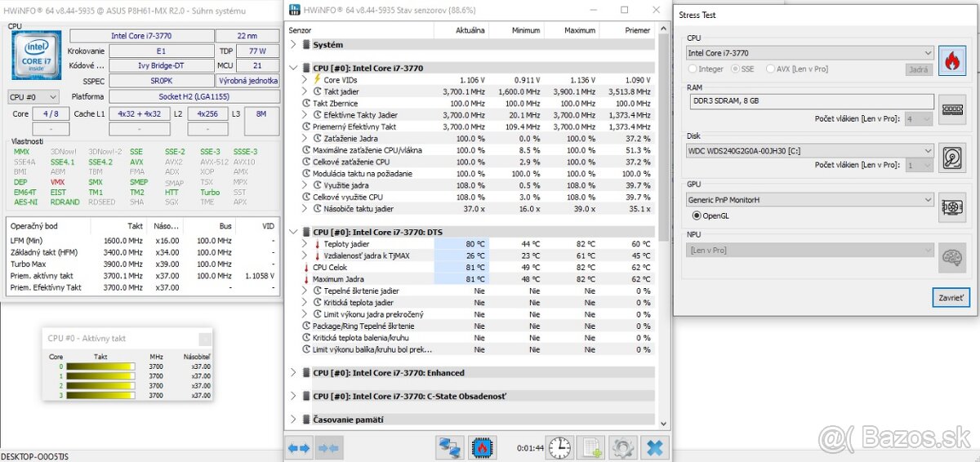Expand the Teploty jadier sensor row

[305, 244]
